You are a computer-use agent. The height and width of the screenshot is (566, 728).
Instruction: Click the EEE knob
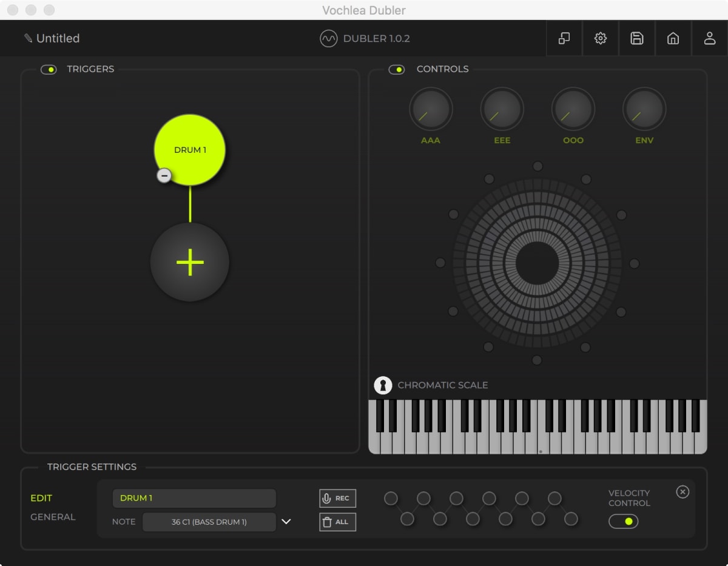(x=502, y=109)
